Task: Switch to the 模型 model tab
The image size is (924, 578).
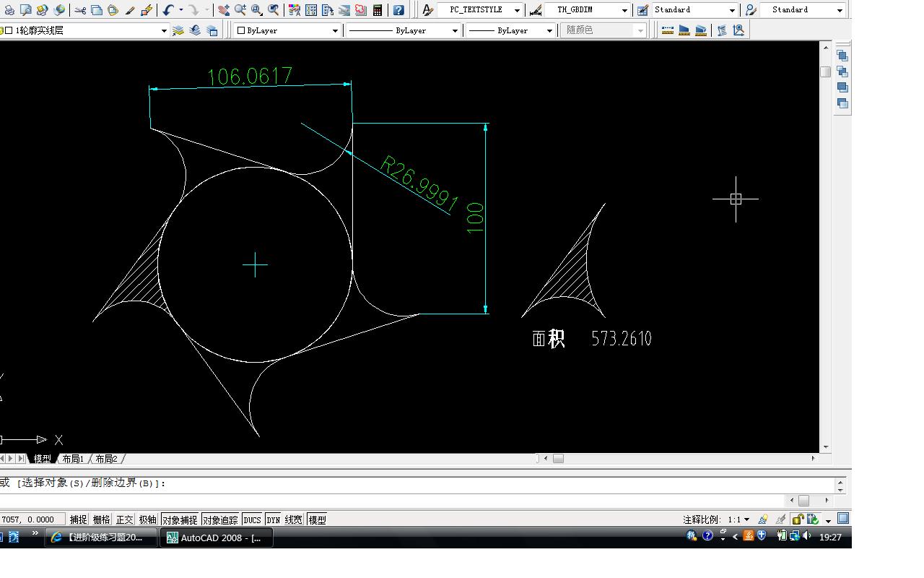Action: 42,459
